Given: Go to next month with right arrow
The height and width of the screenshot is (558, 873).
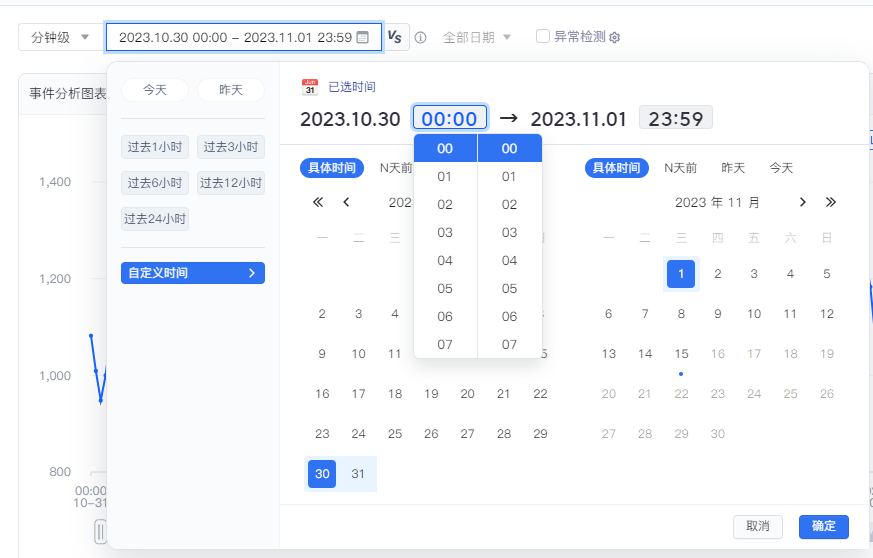Looking at the screenshot, I should [x=802, y=202].
